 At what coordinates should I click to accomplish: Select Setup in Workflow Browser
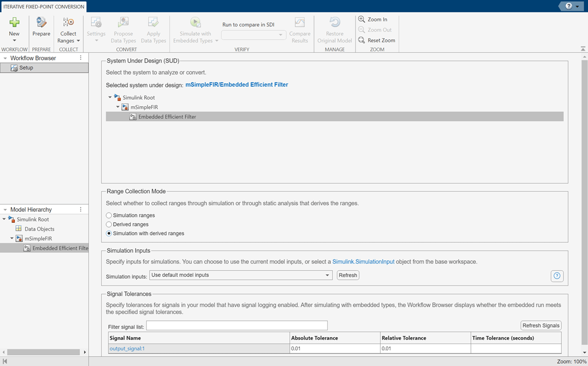point(26,68)
